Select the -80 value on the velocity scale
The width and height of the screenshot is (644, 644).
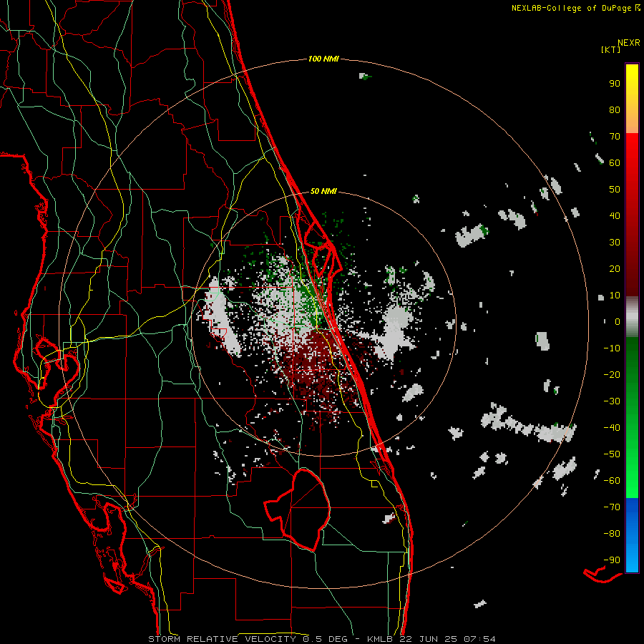coord(612,534)
